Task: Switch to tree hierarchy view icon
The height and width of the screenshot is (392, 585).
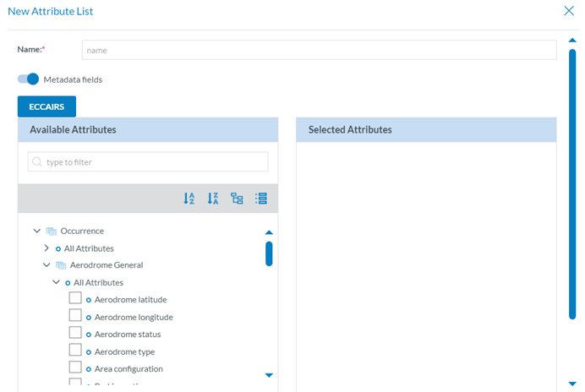Action: pos(237,199)
